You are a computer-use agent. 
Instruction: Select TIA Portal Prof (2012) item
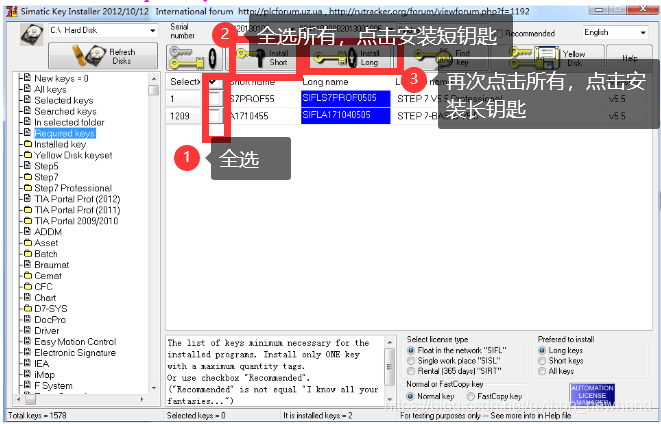(x=77, y=199)
